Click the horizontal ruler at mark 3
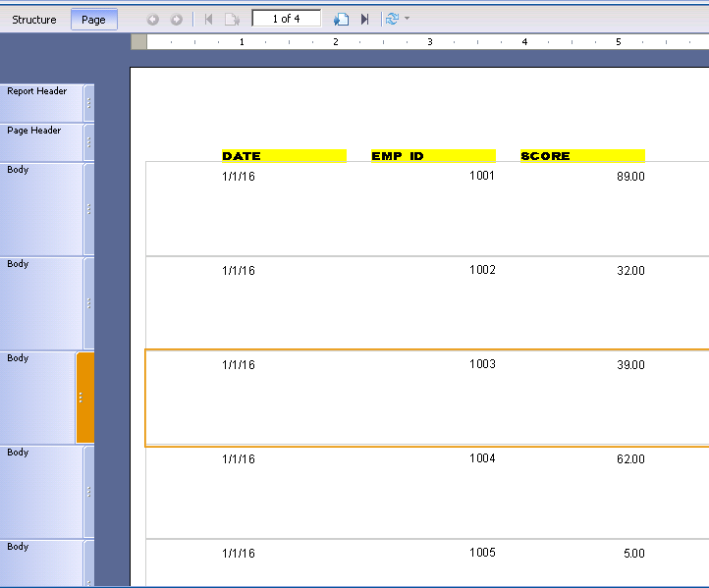The width and height of the screenshot is (709, 588). (x=429, y=42)
